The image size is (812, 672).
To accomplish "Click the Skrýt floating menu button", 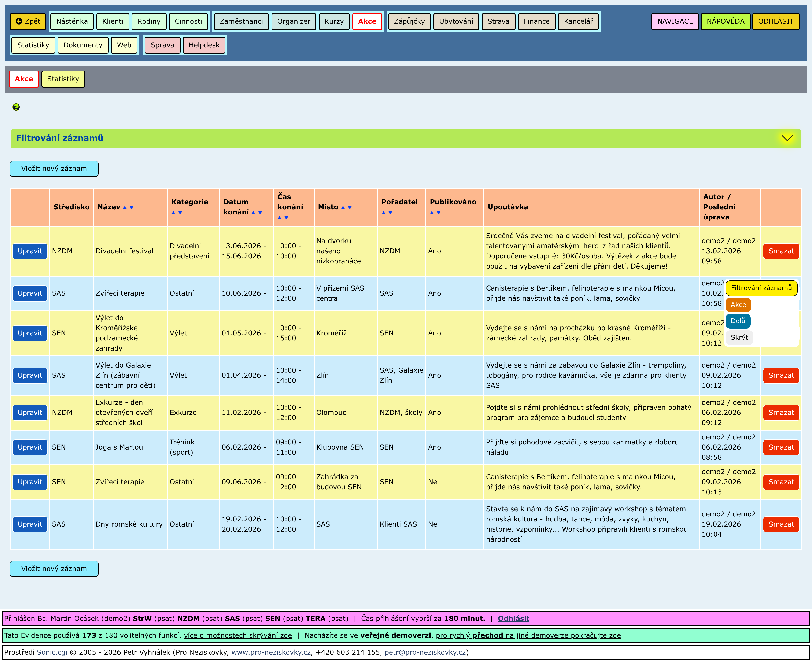I will coord(739,337).
